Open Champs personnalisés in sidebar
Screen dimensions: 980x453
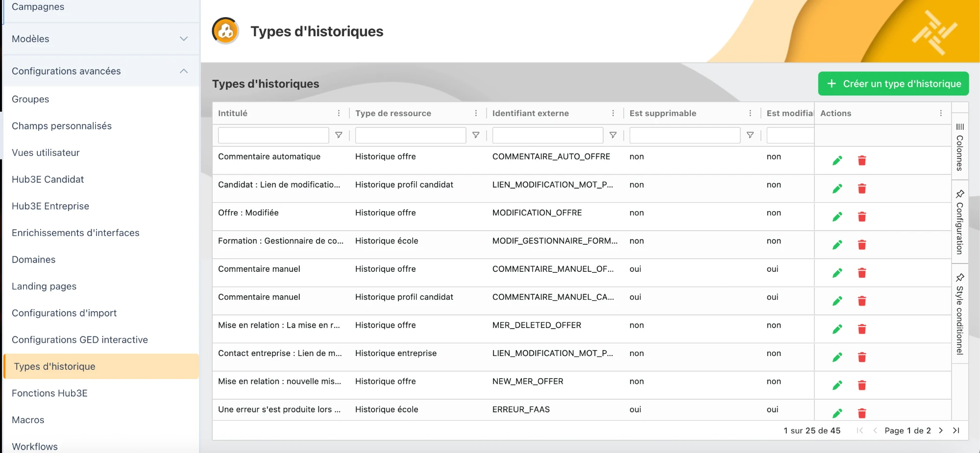[x=62, y=126]
